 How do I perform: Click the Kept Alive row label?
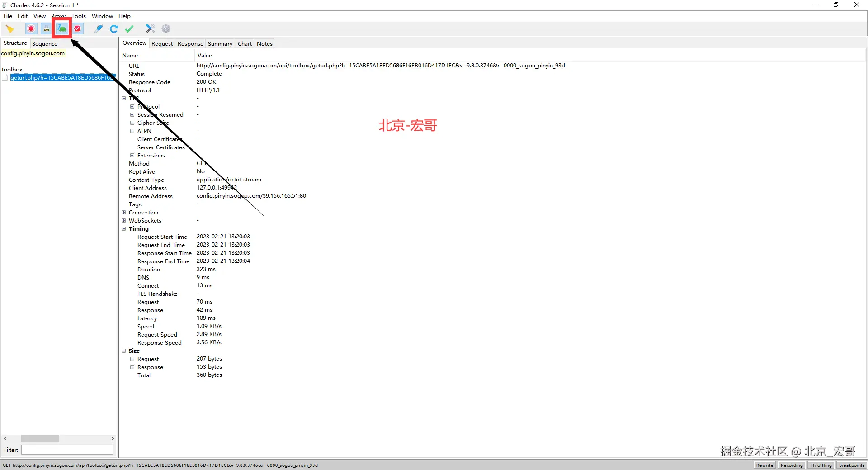142,172
